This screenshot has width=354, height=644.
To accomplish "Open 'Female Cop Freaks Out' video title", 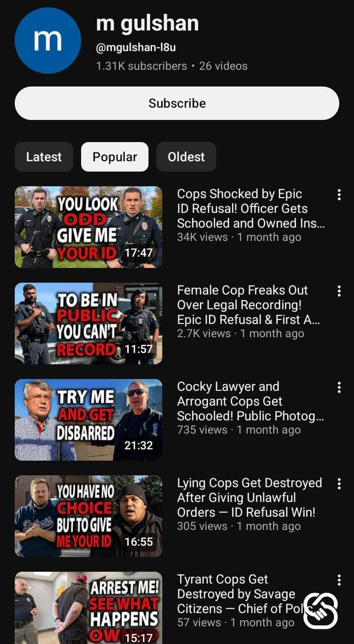I will coord(249,305).
